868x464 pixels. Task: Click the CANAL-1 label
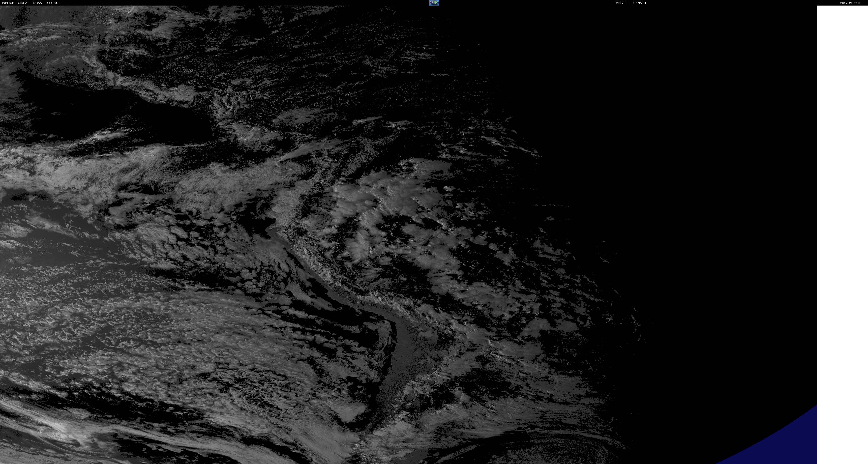point(640,3)
